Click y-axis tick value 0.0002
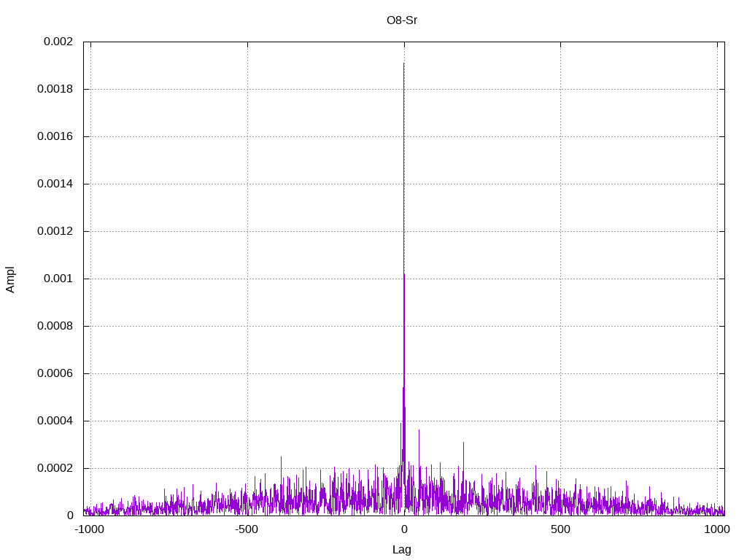 55,468
